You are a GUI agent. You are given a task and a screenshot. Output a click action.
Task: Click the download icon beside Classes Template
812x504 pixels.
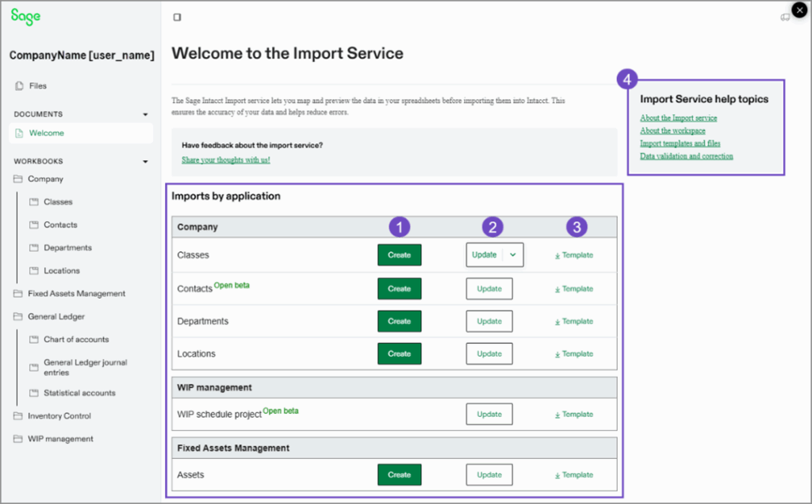coord(557,254)
